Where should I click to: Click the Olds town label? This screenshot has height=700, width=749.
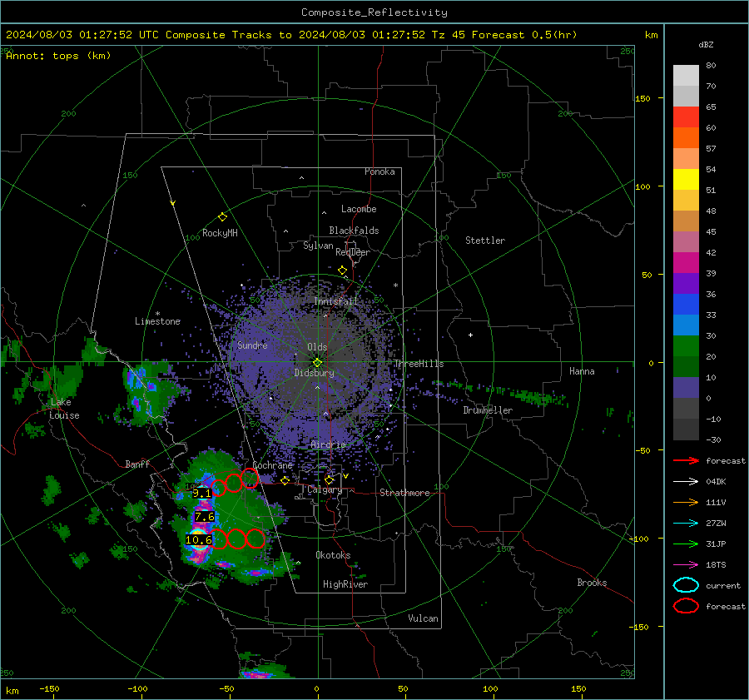click(317, 347)
